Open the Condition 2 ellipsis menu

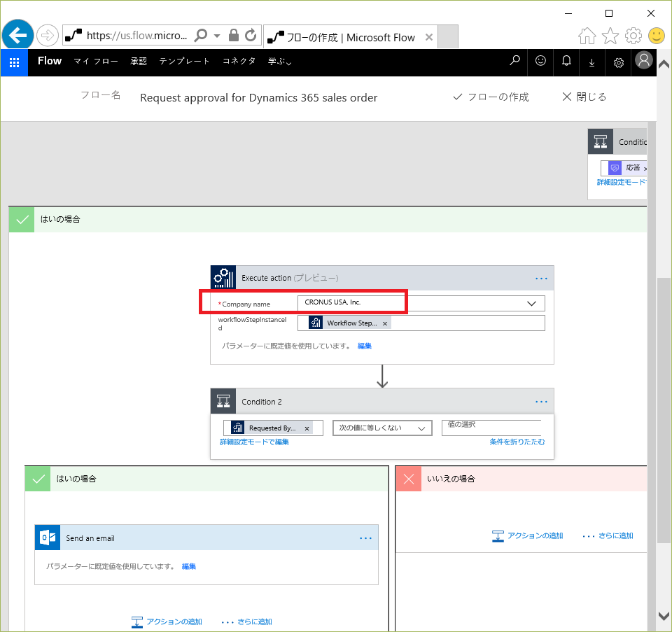pos(541,402)
